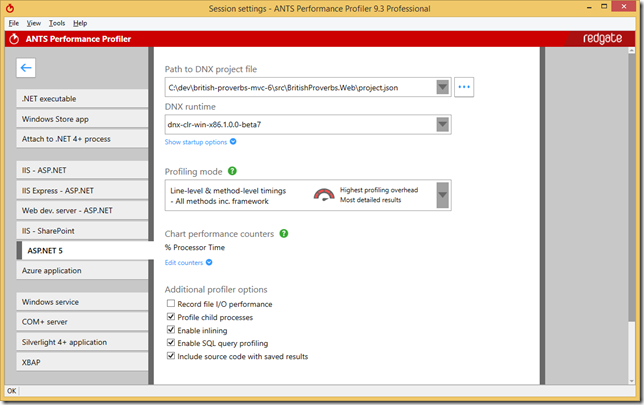Browse for DNX project file with ellipsis button
This screenshot has width=644, height=405.
tap(464, 87)
